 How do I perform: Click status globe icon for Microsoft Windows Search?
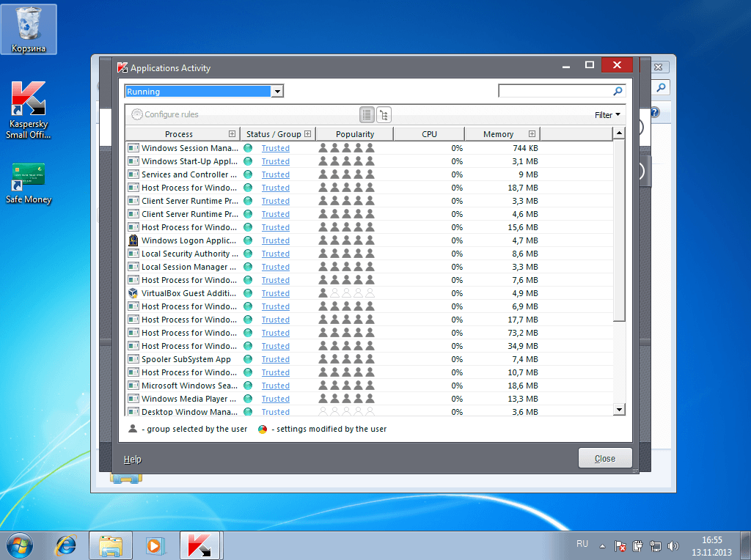point(248,386)
